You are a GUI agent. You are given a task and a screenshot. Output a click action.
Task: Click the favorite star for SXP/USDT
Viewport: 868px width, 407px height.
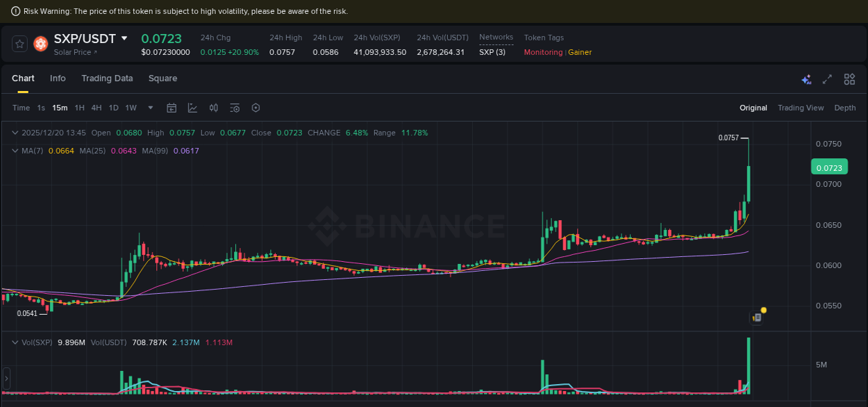click(x=19, y=43)
